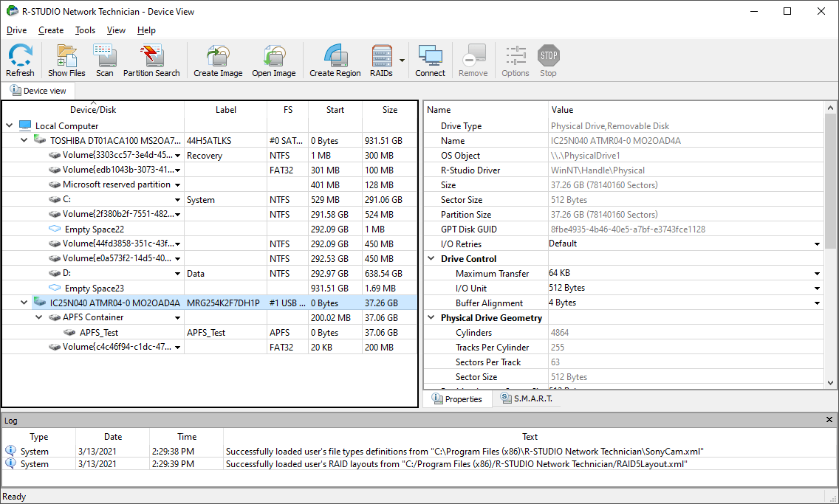Select the Device view tab
The width and height of the screenshot is (839, 504).
pos(38,90)
